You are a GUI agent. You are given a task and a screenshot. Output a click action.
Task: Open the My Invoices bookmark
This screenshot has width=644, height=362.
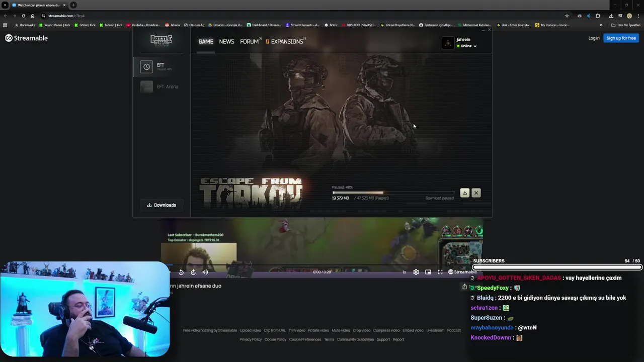coord(552,25)
